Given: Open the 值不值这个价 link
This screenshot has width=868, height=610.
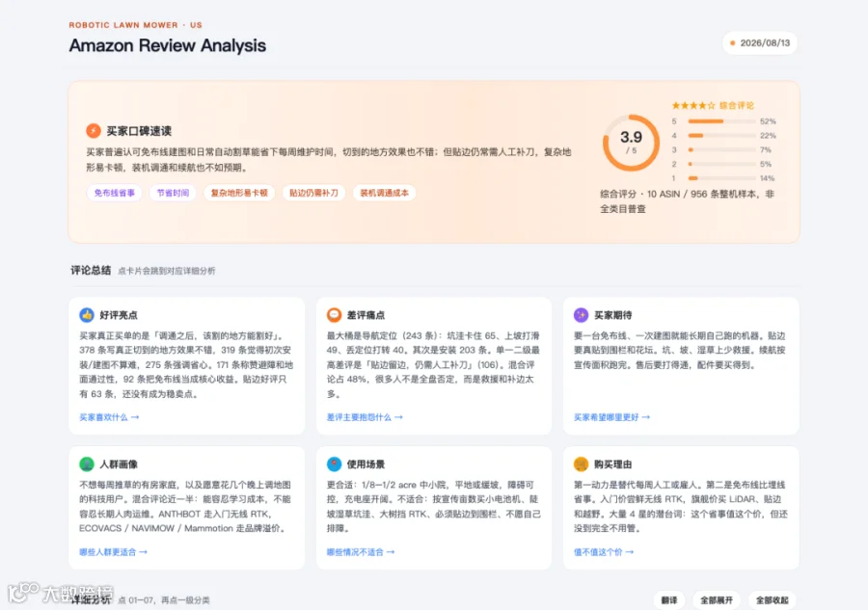Looking at the screenshot, I should pos(604,552).
